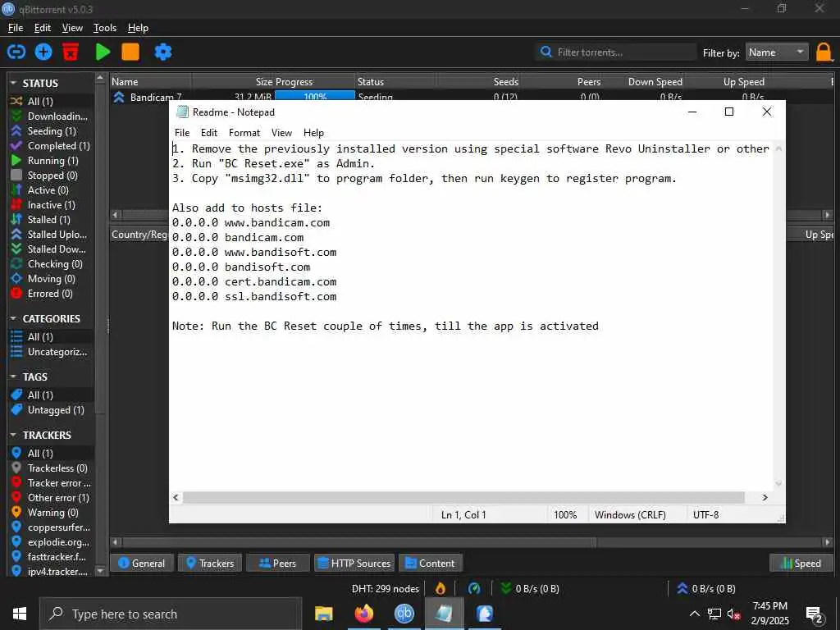Select the Completed (1) status filter
Screen dimensions: 840x630
click(52, 146)
